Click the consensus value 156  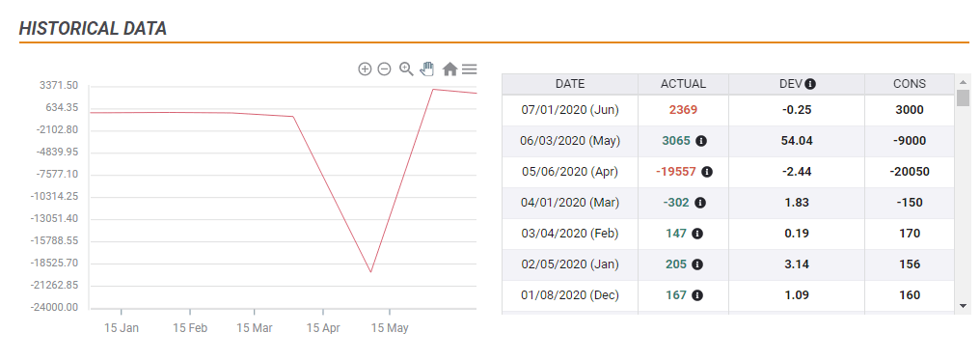910,264
